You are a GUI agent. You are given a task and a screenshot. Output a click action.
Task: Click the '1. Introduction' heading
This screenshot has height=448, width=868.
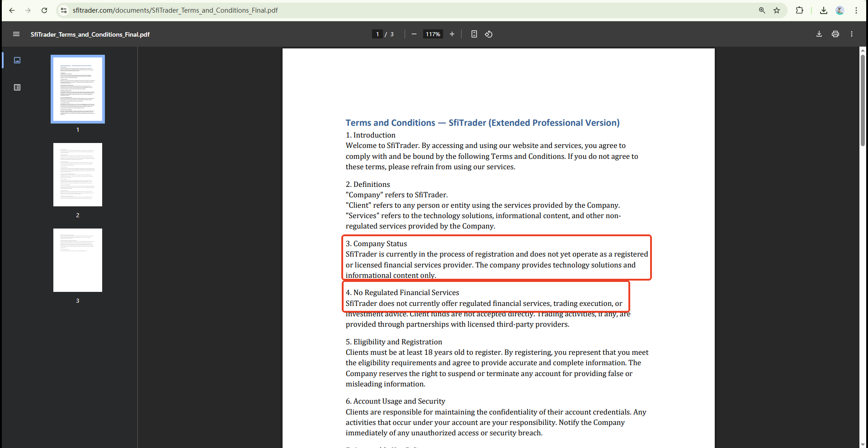coord(371,135)
